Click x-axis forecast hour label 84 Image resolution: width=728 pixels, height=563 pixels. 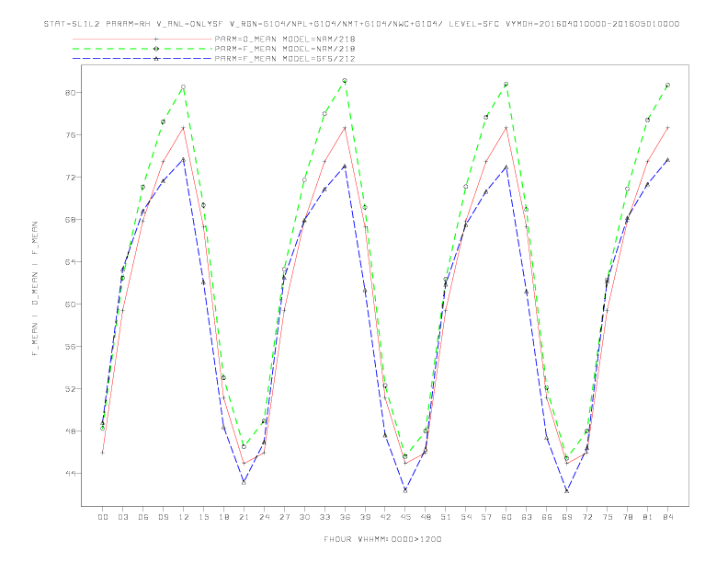click(668, 517)
